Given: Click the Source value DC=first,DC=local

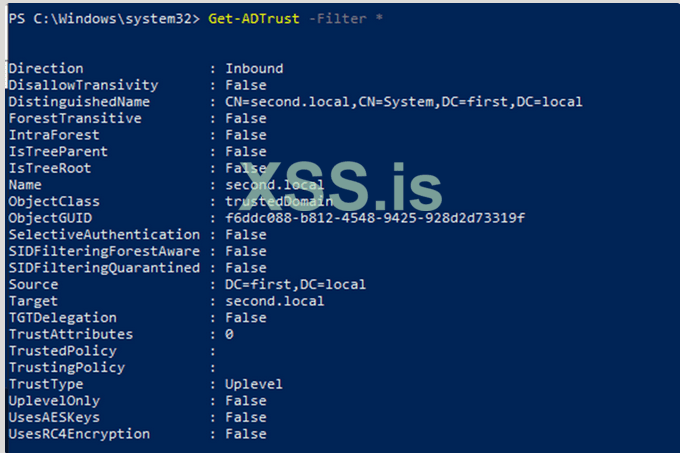Looking at the screenshot, I should tap(295, 284).
